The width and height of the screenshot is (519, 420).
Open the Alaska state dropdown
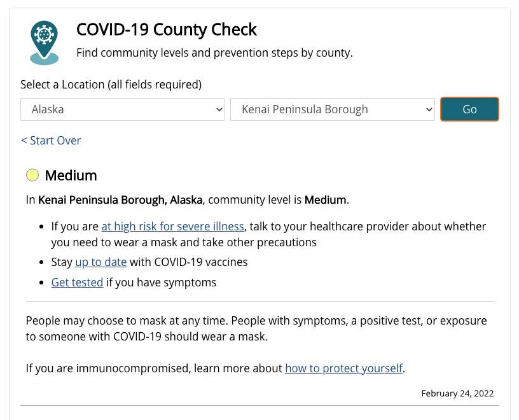tap(123, 109)
